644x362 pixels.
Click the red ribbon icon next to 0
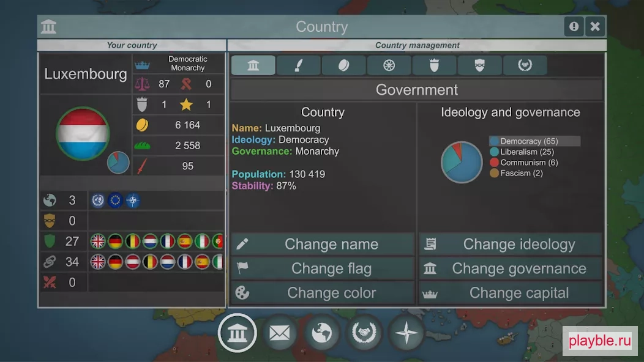click(186, 84)
